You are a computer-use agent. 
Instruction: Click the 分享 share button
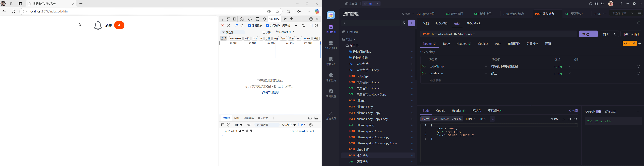tap(573, 111)
